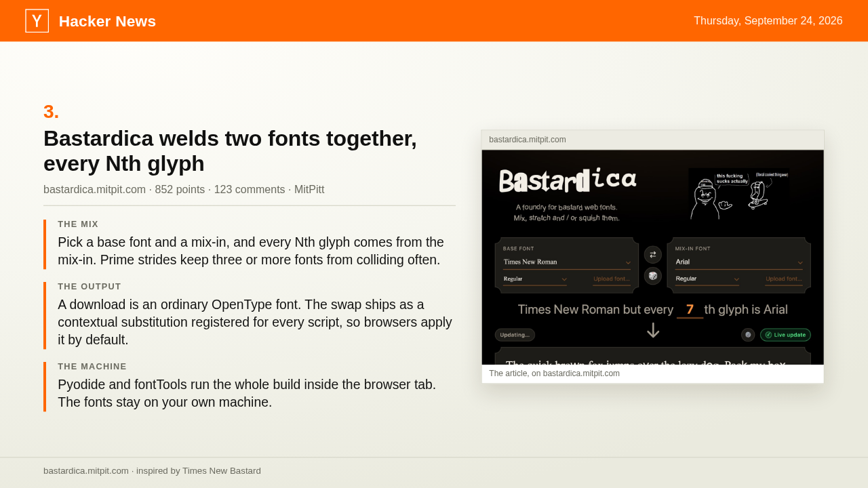Click Upload font under Base Font
Image resolution: width=868 pixels, height=488 pixels.
tap(612, 279)
